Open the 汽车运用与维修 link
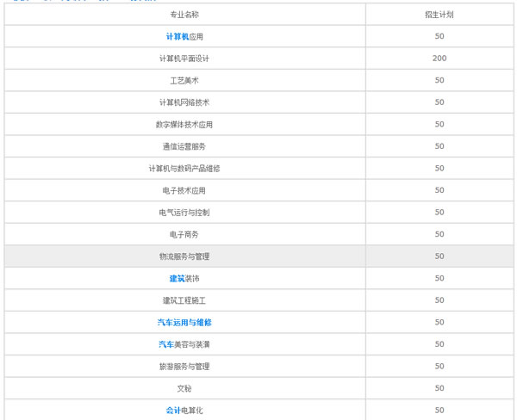This screenshot has height=420, width=517. pyautogui.click(x=184, y=323)
